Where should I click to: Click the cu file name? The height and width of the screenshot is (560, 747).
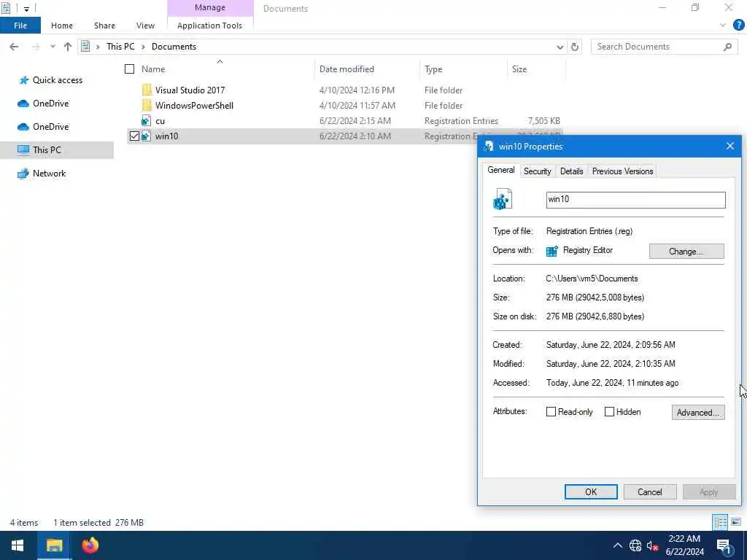[160, 121]
